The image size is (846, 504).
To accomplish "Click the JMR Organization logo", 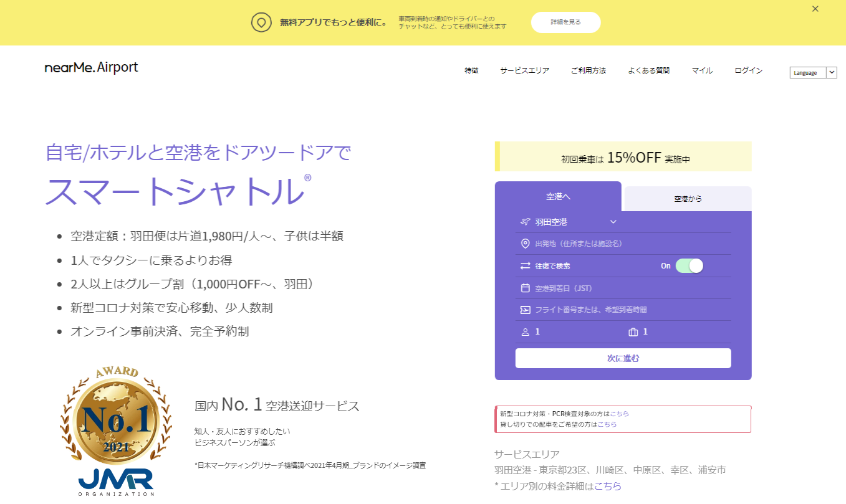I will pyautogui.click(x=116, y=482).
